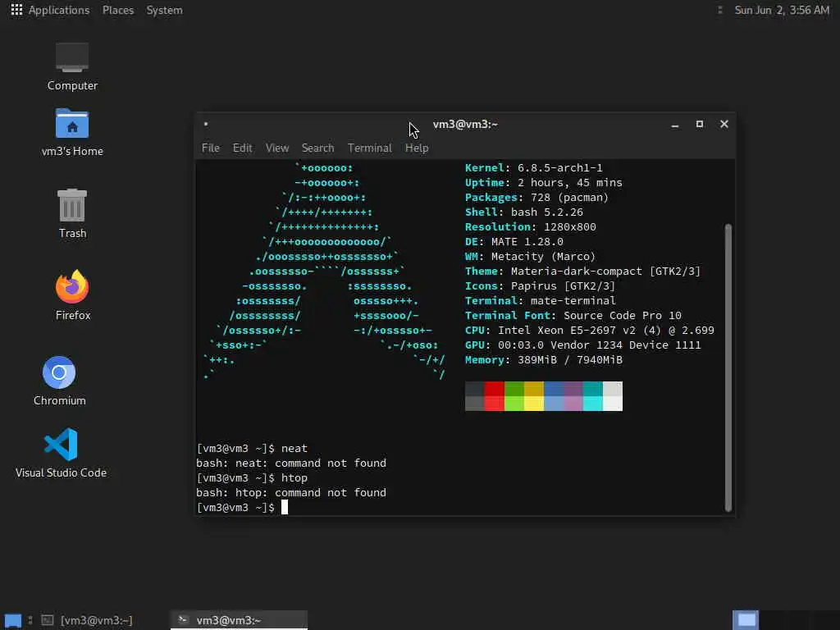The width and height of the screenshot is (840, 630).
Task: Click the Shell bash 5.2.26 line
Action: [x=523, y=212]
